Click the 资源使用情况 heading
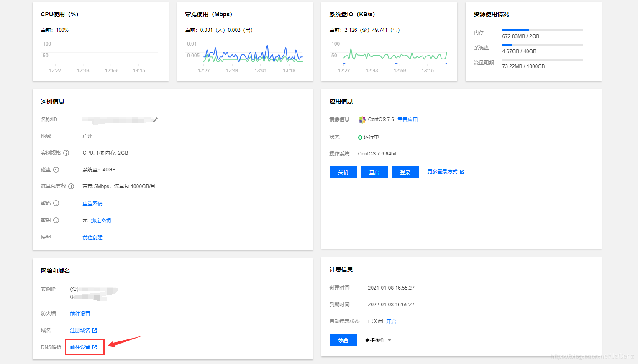 491,14
